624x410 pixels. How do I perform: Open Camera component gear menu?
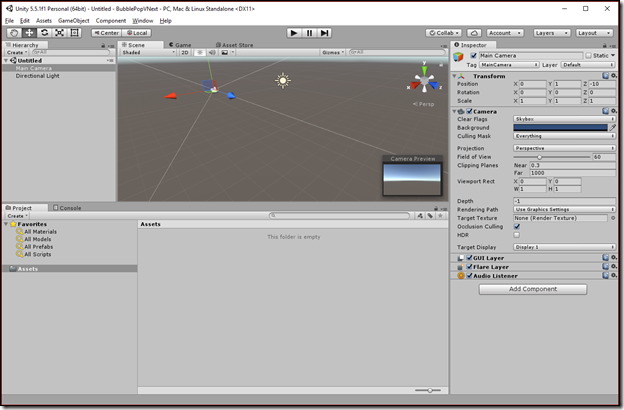point(614,111)
